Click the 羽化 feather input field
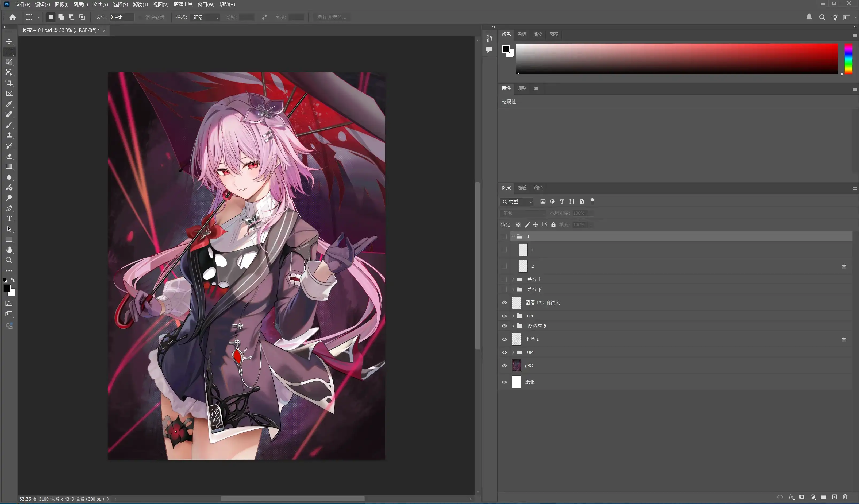This screenshot has height=504, width=859. [121, 17]
